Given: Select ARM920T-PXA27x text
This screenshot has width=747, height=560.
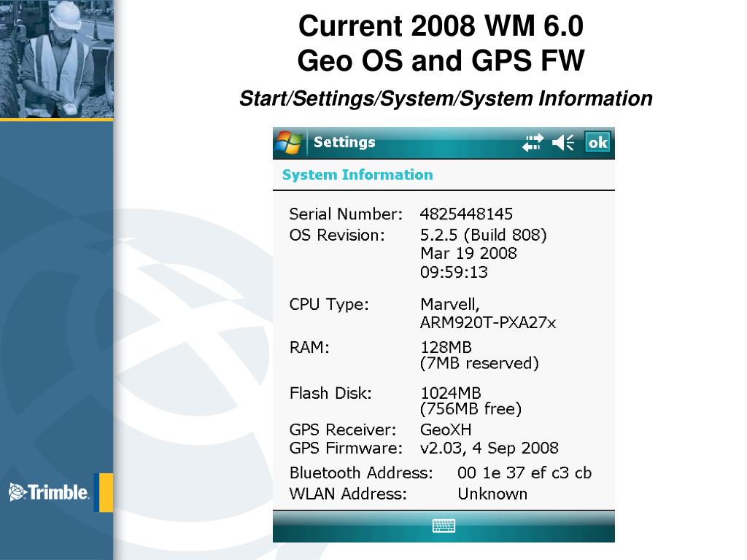Looking at the screenshot, I should point(488,323).
